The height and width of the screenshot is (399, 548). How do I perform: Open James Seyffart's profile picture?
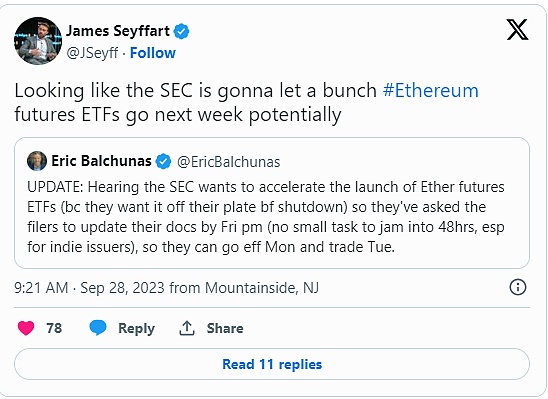(x=38, y=41)
